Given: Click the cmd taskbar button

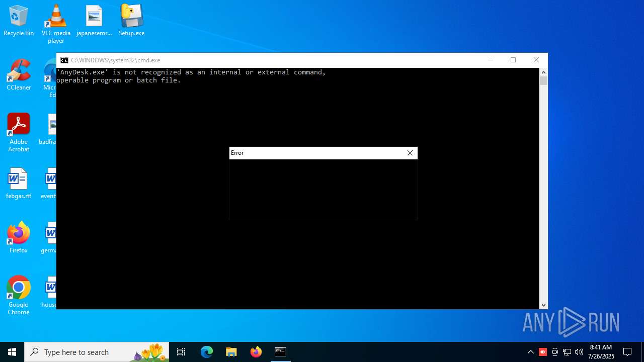Looking at the screenshot, I should [280, 352].
